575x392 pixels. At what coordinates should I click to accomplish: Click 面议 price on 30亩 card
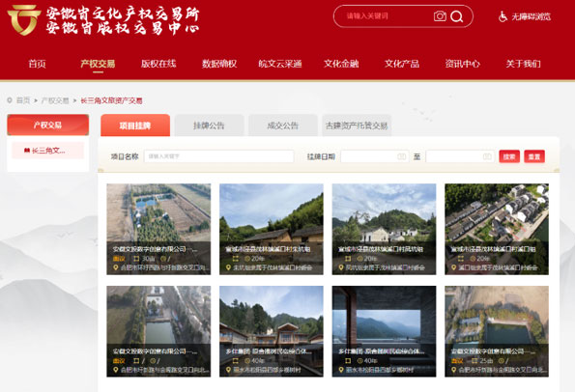pyautogui.click(x=119, y=259)
